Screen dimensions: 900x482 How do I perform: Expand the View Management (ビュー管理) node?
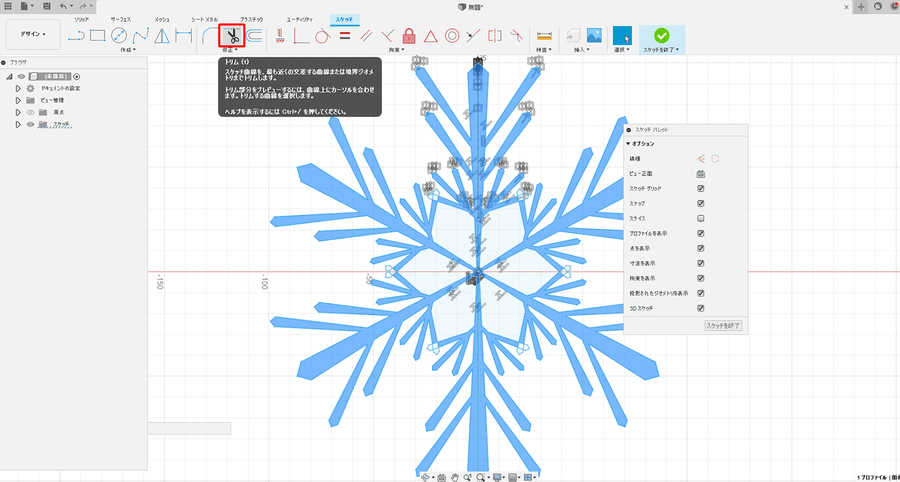tap(18, 100)
